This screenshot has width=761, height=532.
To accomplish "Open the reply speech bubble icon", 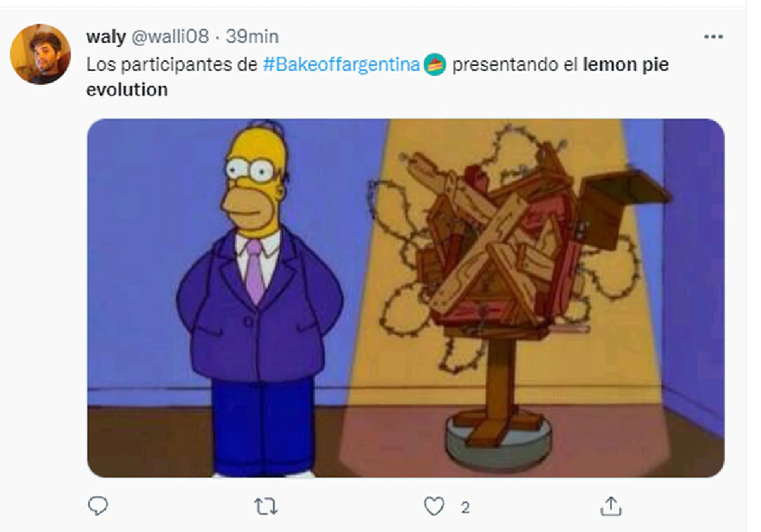I will (x=97, y=505).
